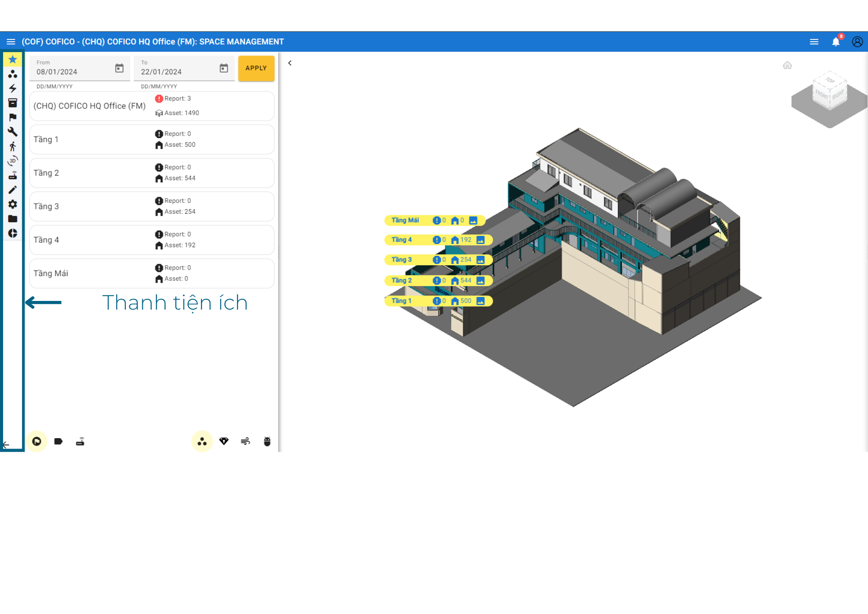Viewport: 868px width, 614px height.
Task: Click the diamond icon in bottom toolbar
Action: (224, 442)
